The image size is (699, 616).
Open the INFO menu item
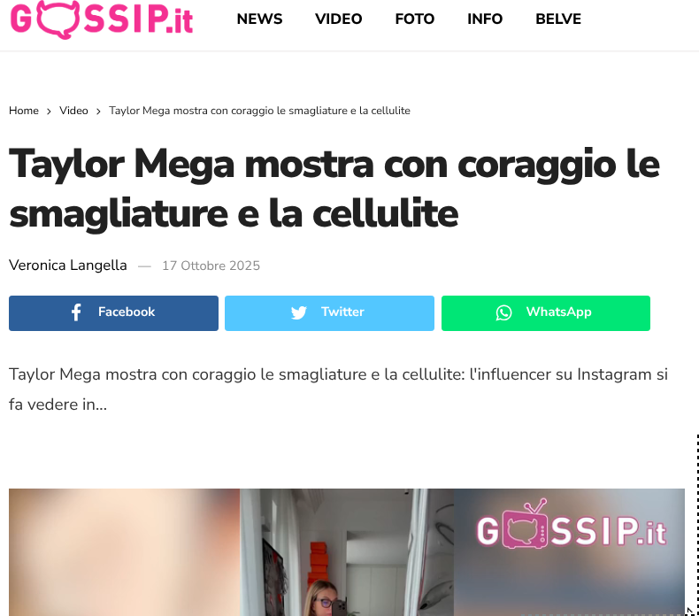tap(485, 19)
